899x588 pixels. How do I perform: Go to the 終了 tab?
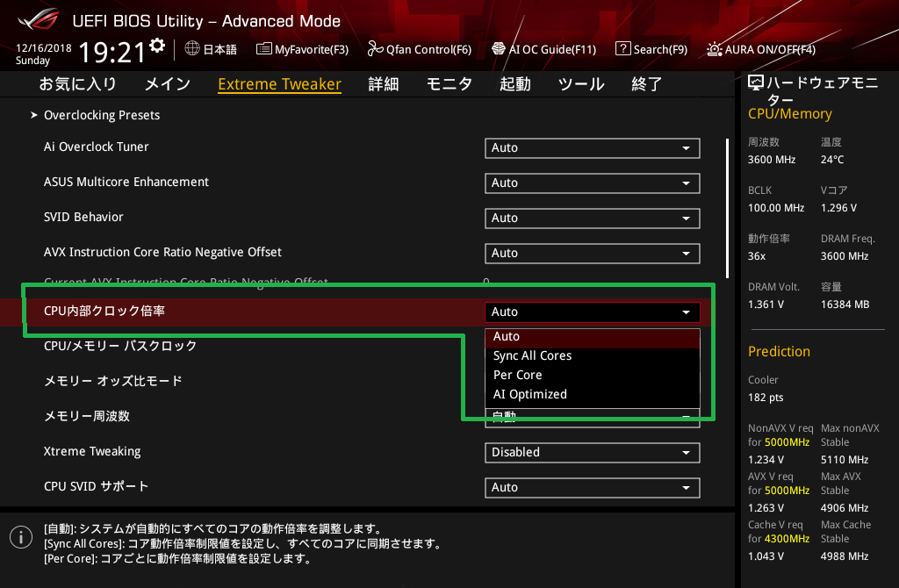647,84
